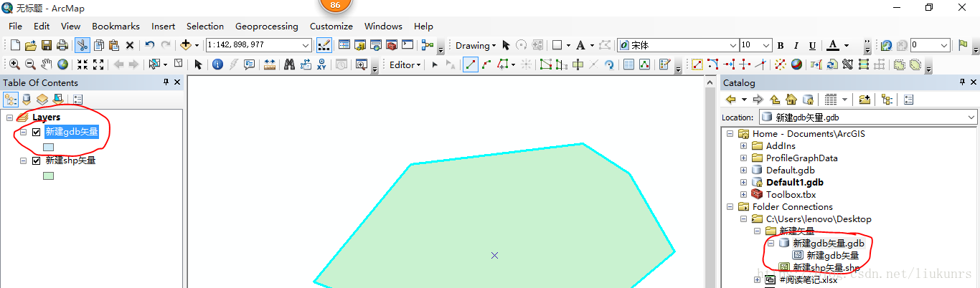Open the Geoprocessing menu
Screen dimensions: 980x288
click(x=266, y=26)
